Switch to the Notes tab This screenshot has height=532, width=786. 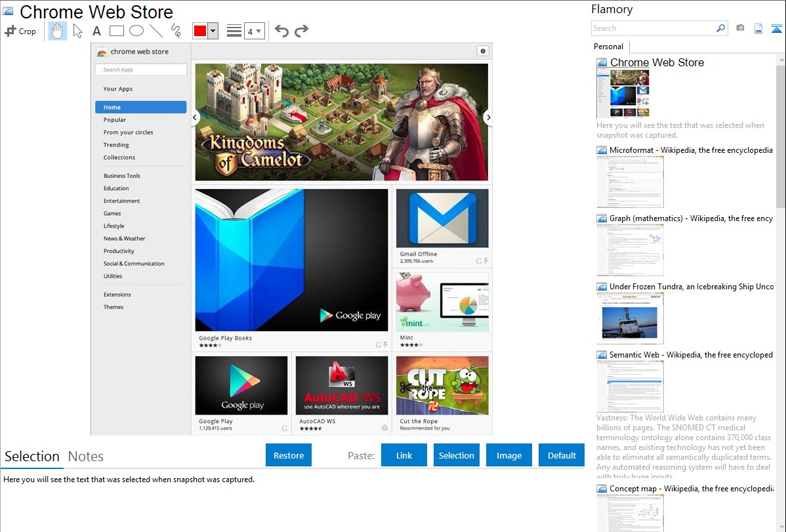pos(86,457)
